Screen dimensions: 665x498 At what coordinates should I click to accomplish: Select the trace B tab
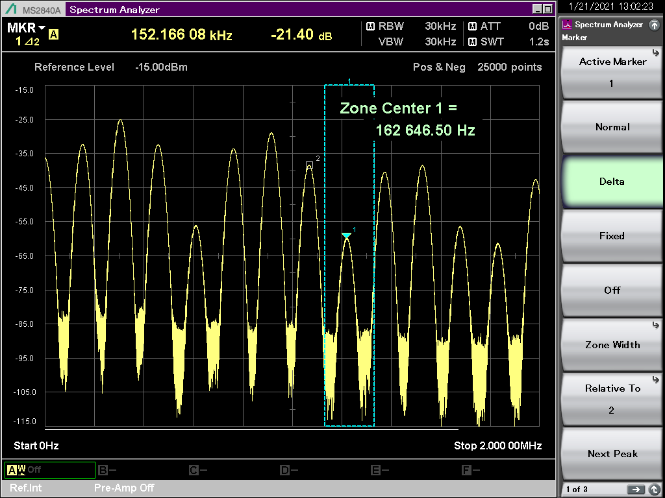tap(107, 470)
